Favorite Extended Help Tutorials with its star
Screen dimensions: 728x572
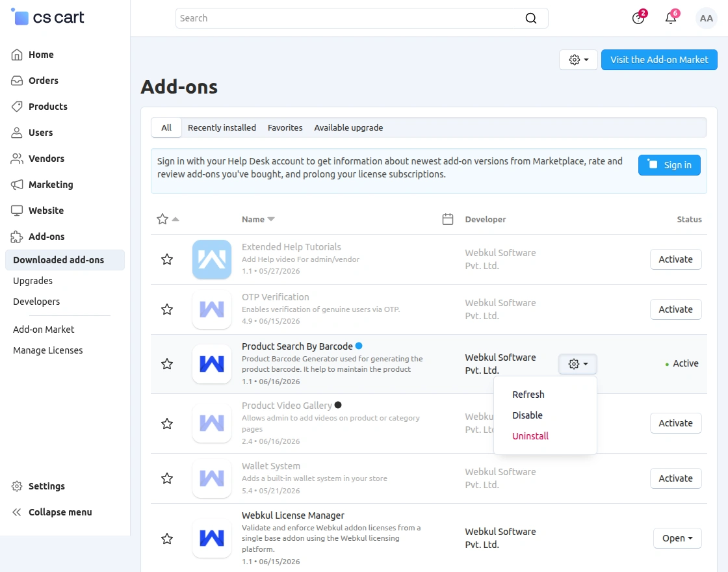[167, 259]
